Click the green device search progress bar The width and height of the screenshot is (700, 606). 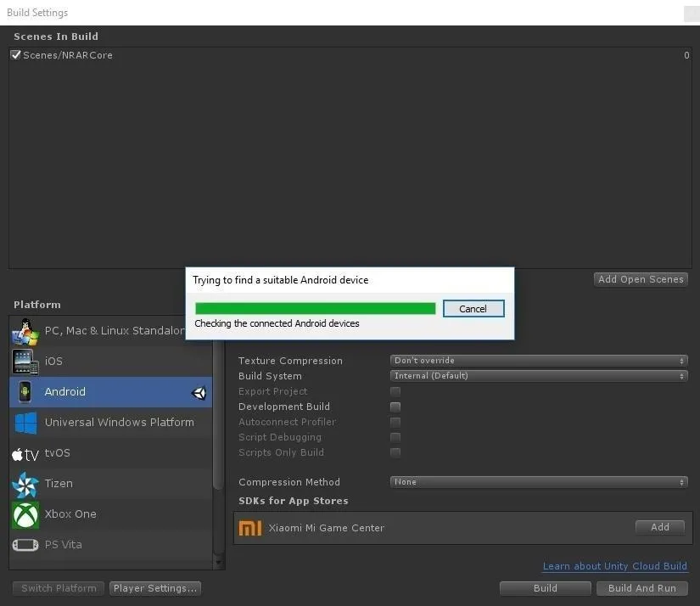point(315,309)
